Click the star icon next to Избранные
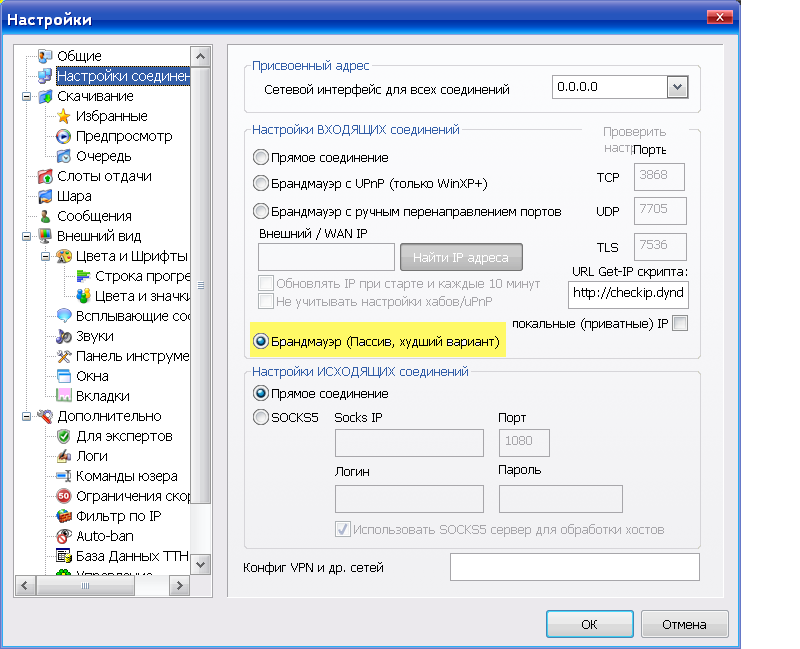The width and height of the screenshot is (800, 649). click(x=64, y=116)
